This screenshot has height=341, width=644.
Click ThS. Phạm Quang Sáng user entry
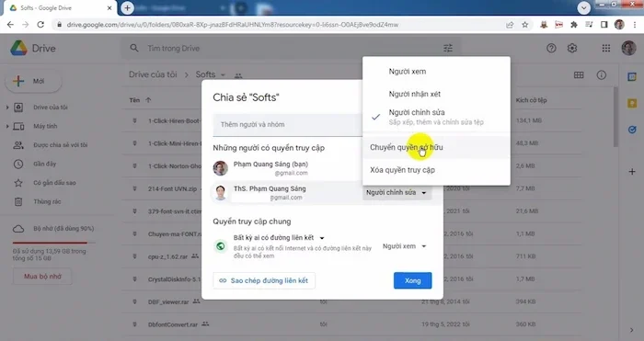(x=270, y=192)
